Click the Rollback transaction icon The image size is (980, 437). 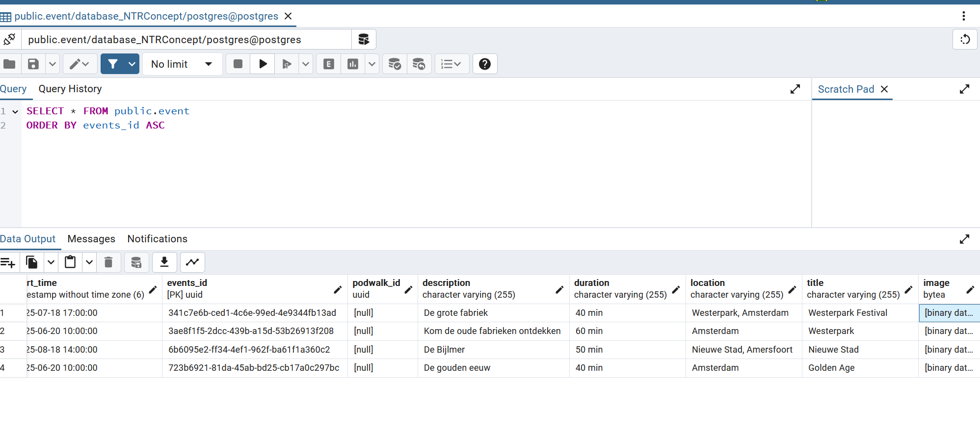(x=419, y=64)
